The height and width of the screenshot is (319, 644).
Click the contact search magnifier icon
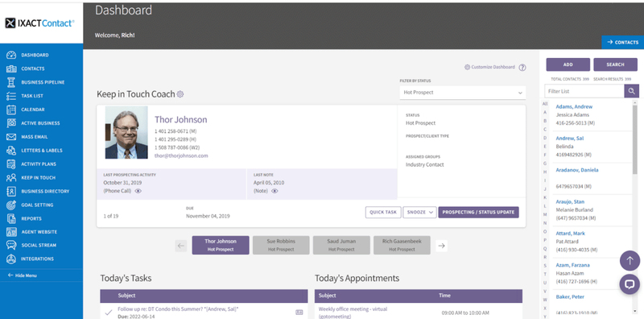point(631,91)
